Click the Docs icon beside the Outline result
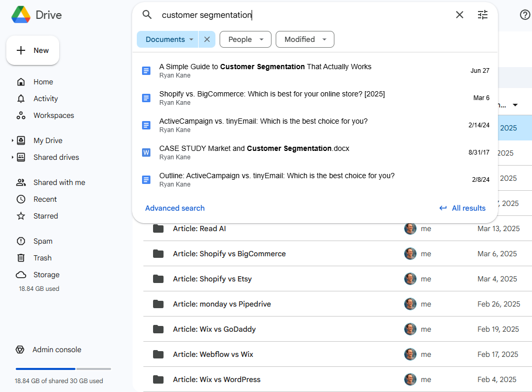Viewport: 532px width, 392px height. click(146, 180)
